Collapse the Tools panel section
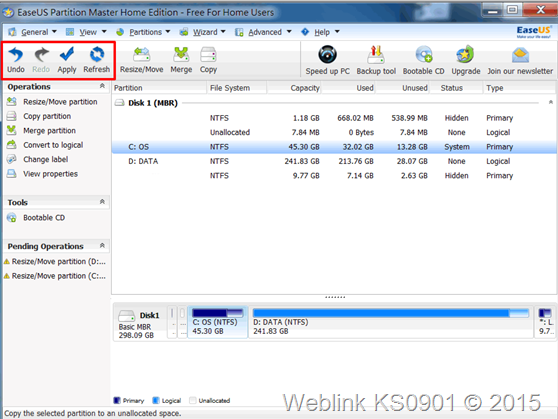Screen dimensions: 558x419 [102, 202]
